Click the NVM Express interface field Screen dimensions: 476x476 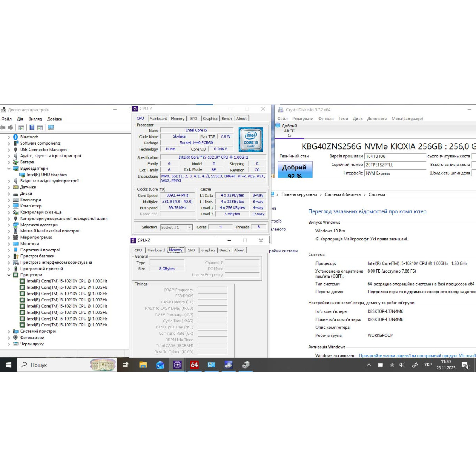click(395, 173)
